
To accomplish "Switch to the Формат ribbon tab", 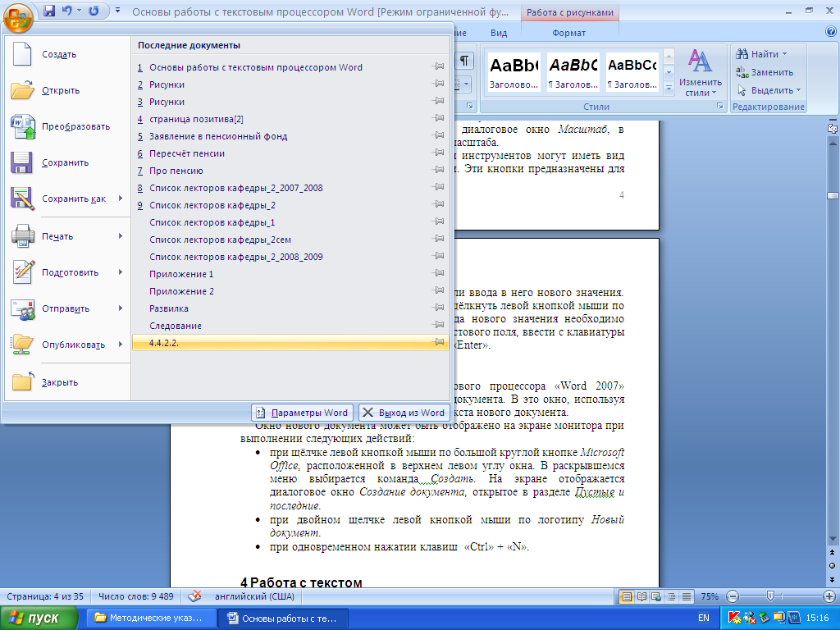I will pos(569,33).
